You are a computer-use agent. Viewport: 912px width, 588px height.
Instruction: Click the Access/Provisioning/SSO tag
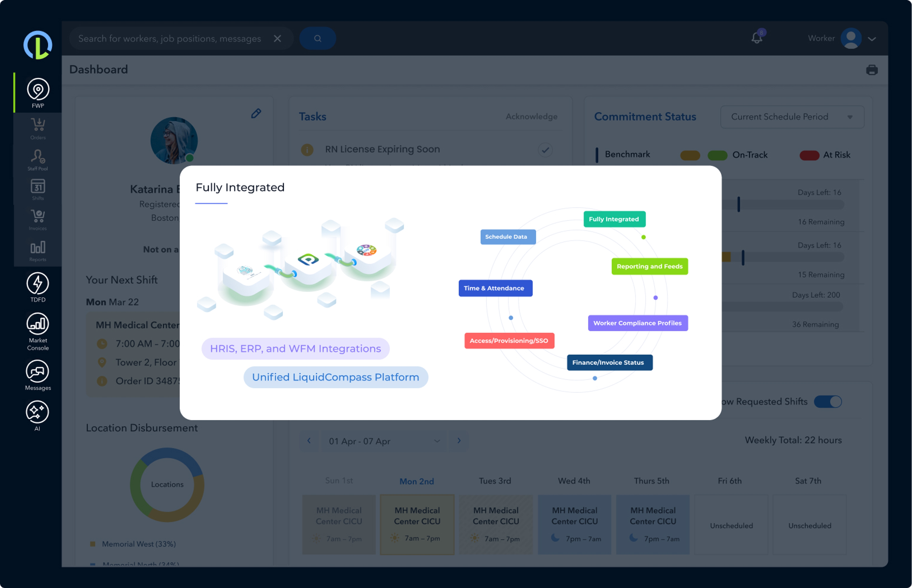[x=509, y=341]
